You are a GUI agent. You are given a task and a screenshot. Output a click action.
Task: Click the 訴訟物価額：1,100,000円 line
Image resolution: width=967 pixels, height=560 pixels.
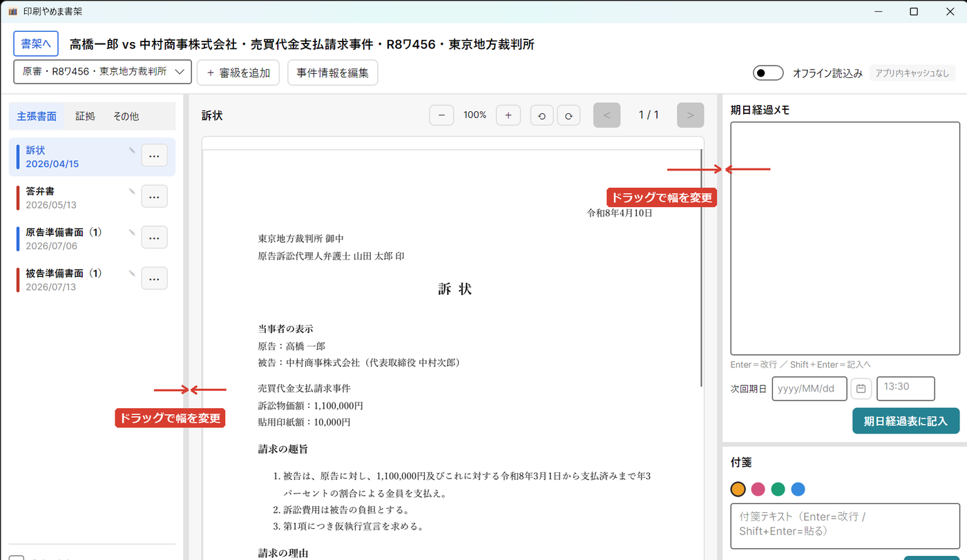(x=311, y=406)
